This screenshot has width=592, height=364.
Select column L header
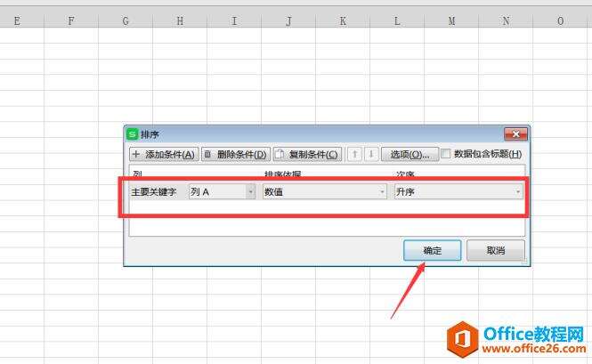pos(397,21)
